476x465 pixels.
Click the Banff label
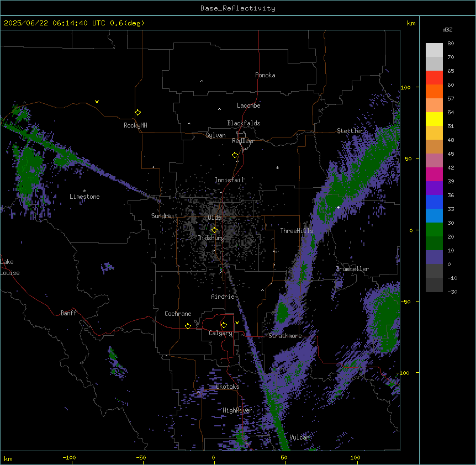point(68,313)
